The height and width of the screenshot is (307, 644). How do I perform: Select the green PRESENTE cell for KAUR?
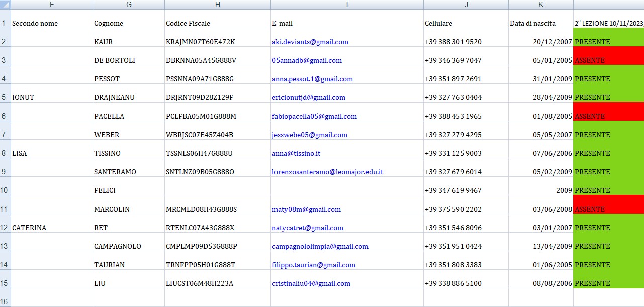coord(609,37)
